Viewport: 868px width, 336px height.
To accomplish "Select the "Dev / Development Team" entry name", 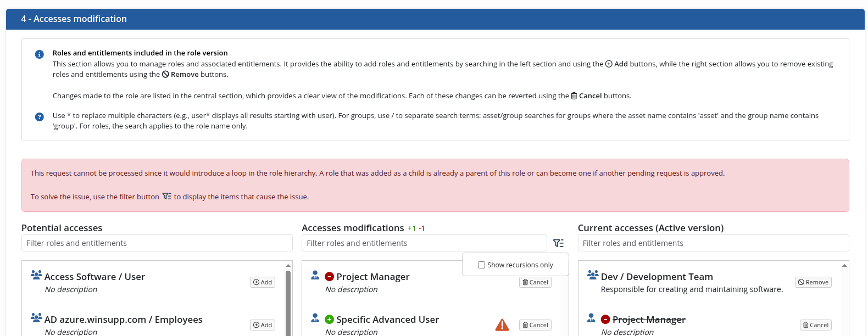I will [x=657, y=277].
